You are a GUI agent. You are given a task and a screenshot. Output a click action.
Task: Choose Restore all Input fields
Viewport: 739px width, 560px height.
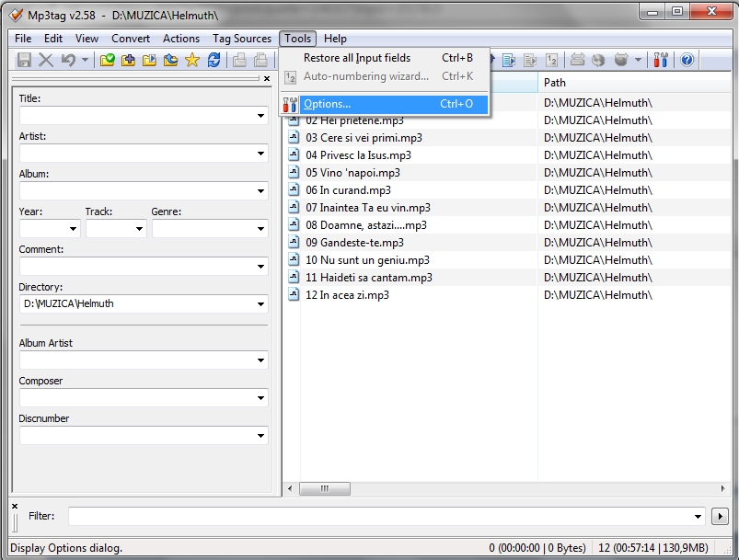coord(386,57)
